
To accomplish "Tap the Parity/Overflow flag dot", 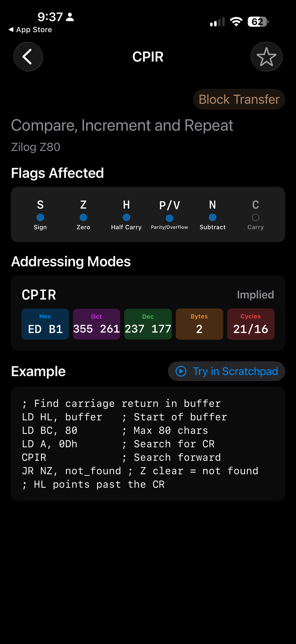I will coord(170,218).
